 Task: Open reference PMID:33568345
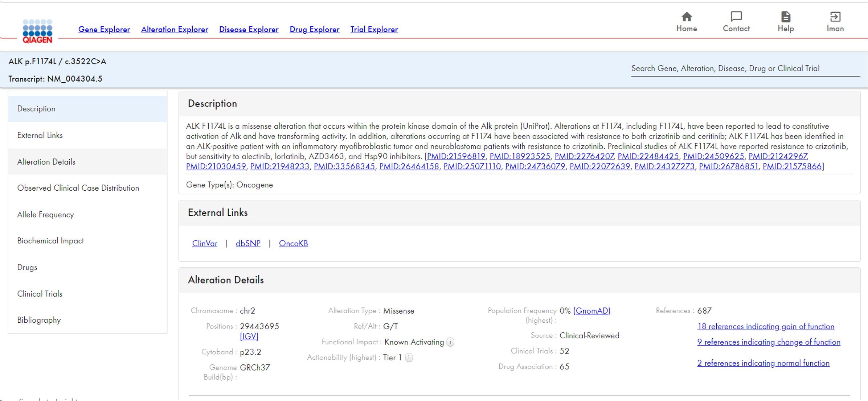coord(344,166)
